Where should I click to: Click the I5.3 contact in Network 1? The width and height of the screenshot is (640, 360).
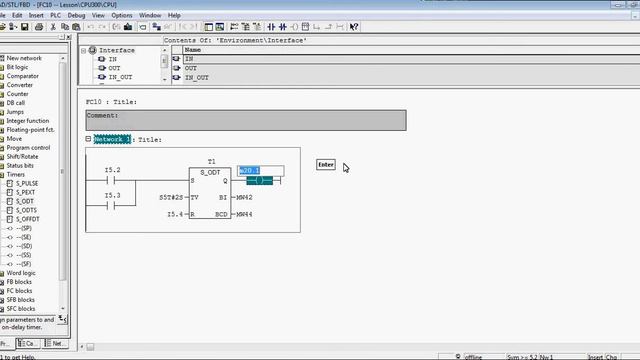[111, 205]
